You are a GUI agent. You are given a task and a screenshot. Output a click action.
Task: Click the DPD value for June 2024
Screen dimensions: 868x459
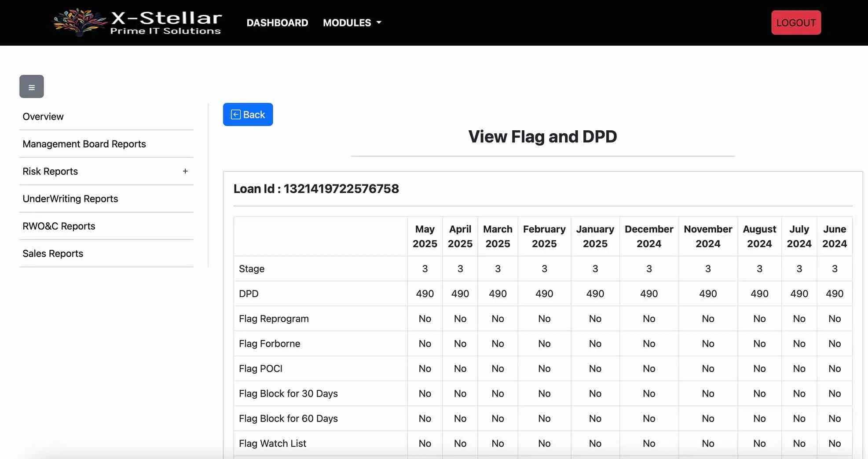pyautogui.click(x=834, y=294)
